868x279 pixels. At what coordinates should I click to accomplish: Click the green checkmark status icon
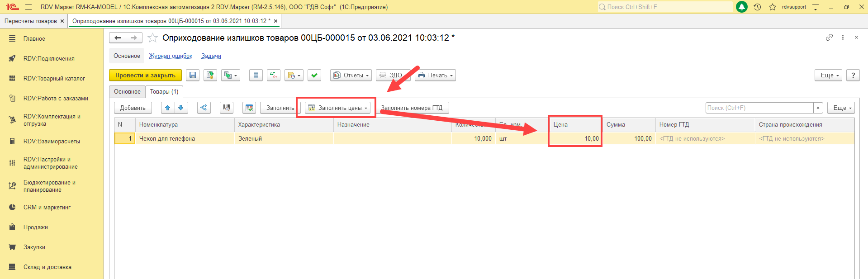[314, 75]
